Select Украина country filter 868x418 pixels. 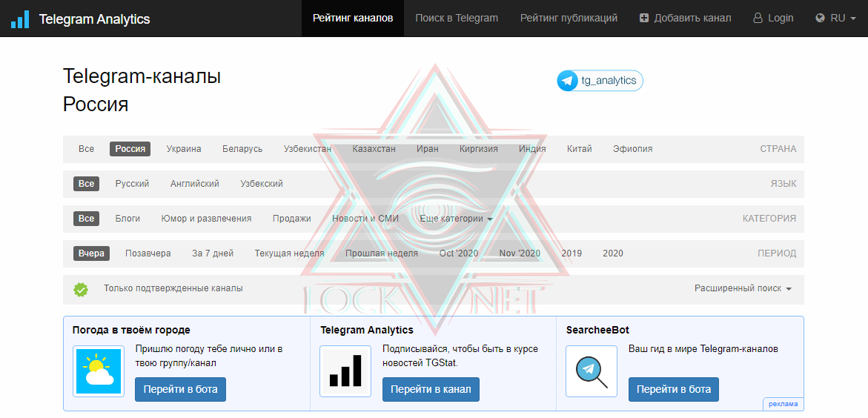(184, 149)
